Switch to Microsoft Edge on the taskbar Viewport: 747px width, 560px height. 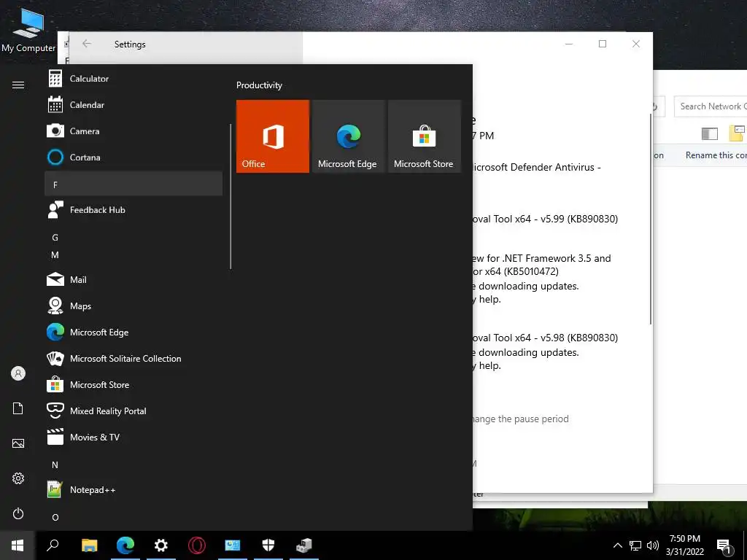pos(125,545)
